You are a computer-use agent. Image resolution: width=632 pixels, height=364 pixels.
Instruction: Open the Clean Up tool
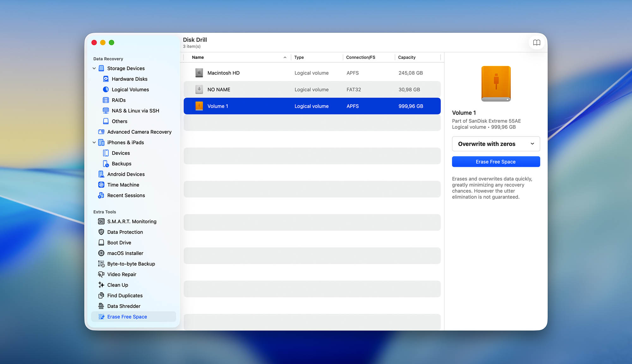[x=117, y=285]
